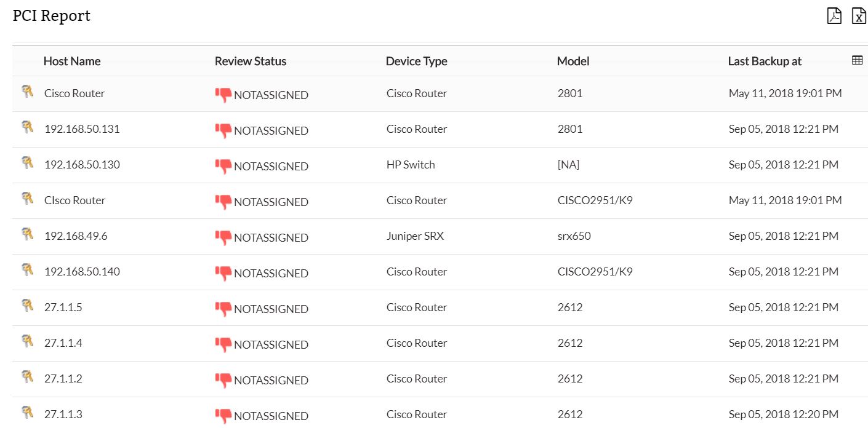Click credentials key icon for 192.168.50.131
The image size is (868, 428).
point(27,127)
